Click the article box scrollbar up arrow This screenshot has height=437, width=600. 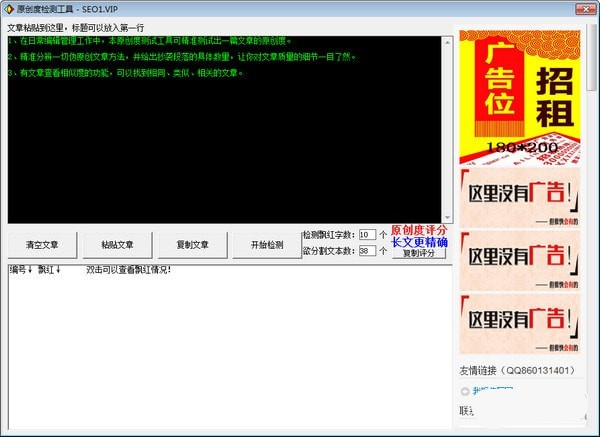(x=447, y=42)
